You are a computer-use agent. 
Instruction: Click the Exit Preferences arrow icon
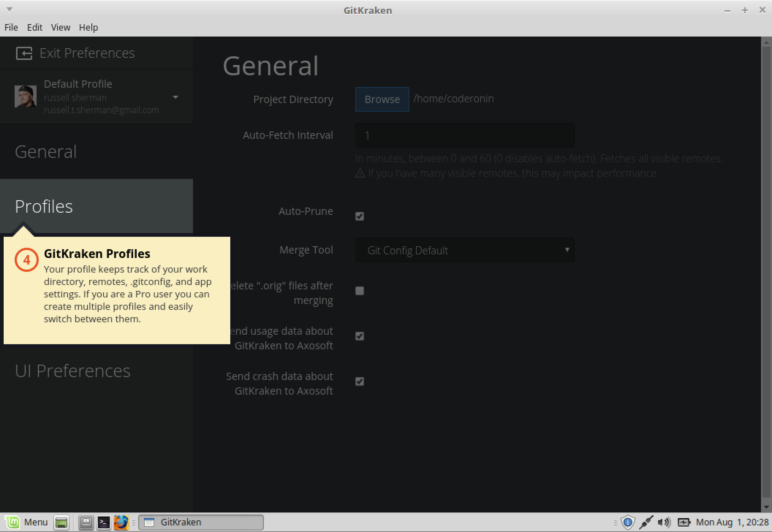click(x=24, y=53)
